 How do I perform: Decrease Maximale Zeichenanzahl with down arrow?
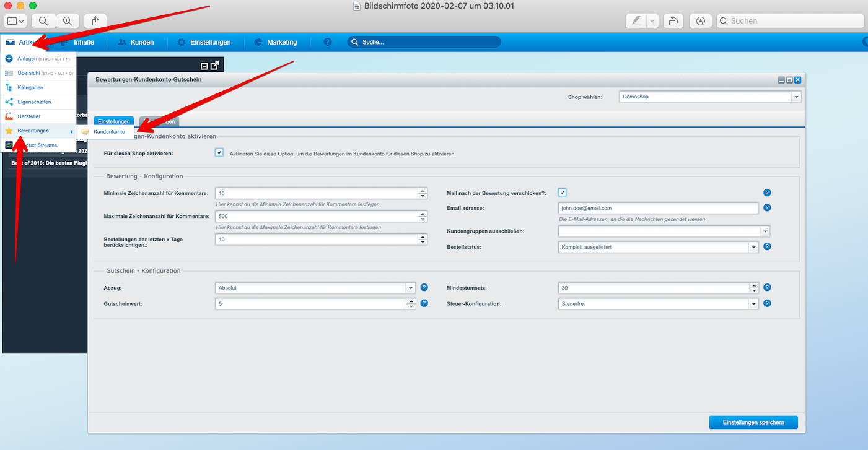[423, 219]
